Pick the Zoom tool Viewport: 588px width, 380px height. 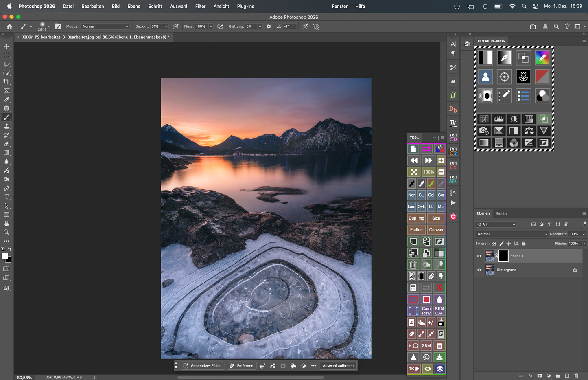[x=7, y=232]
